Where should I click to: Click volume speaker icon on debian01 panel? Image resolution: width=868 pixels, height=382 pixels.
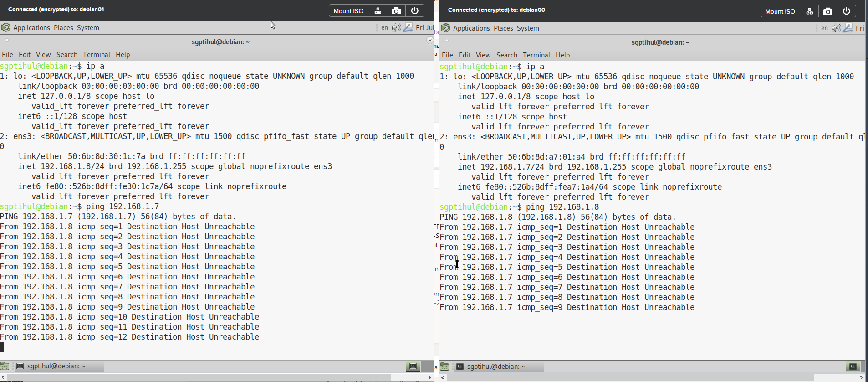coord(396,28)
